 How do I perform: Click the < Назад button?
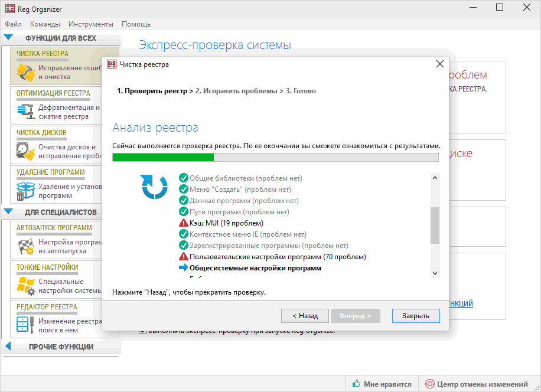[x=305, y=316]
